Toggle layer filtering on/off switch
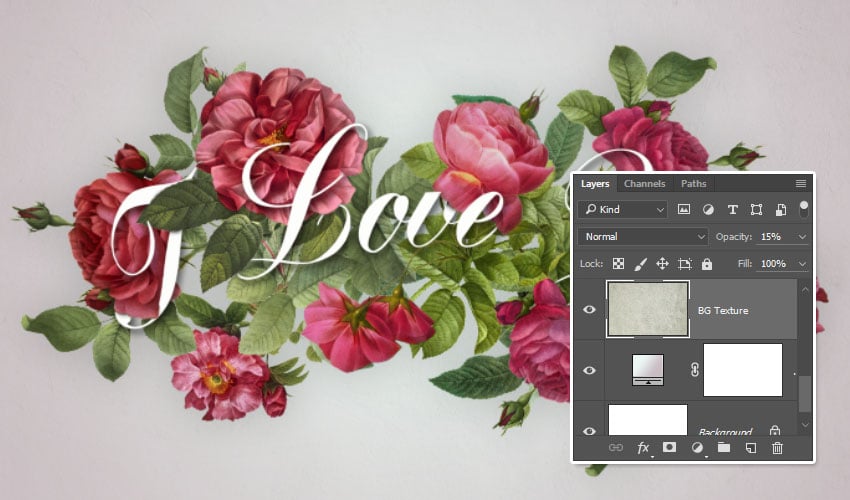 pos(804,209)
